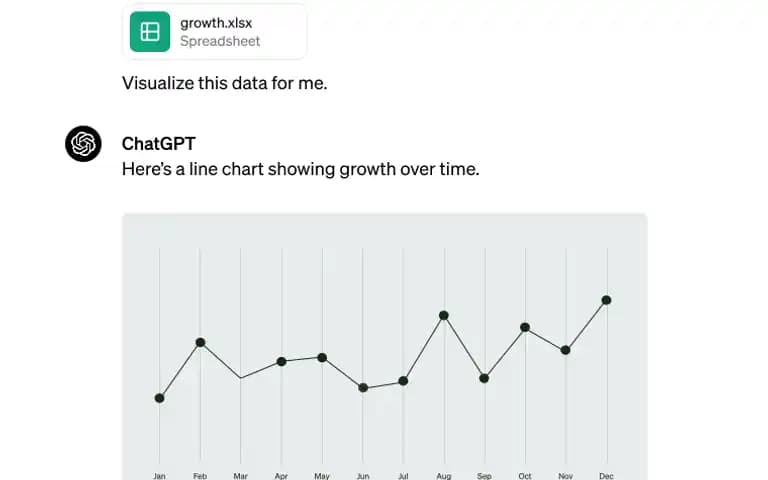Select the ChatGPT sender name
Screen dimensions: 768x480
(159, 144)
